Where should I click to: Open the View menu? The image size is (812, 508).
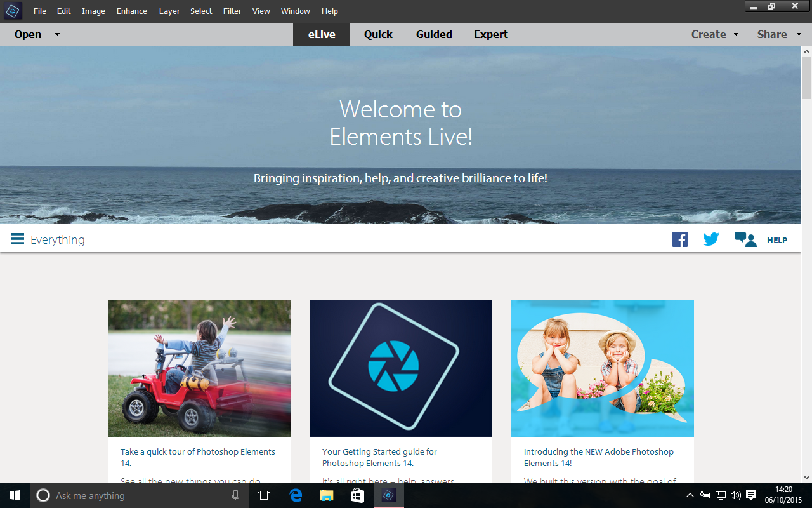point(261,11)
